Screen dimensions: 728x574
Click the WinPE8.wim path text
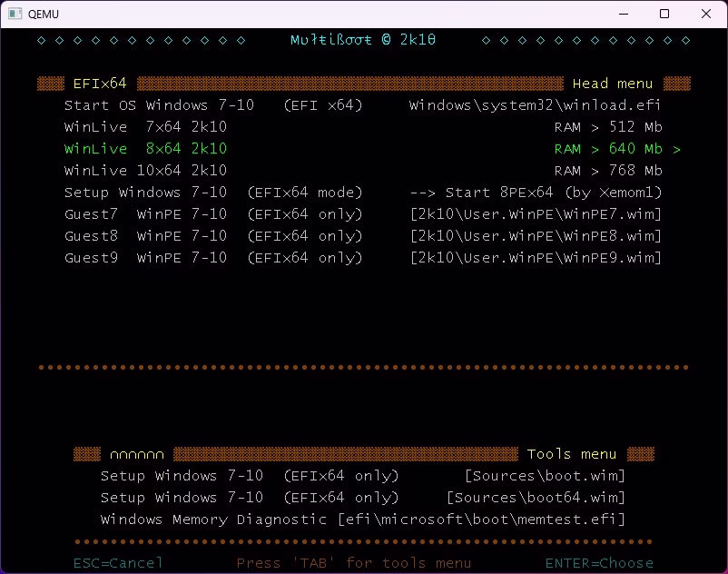536,236
